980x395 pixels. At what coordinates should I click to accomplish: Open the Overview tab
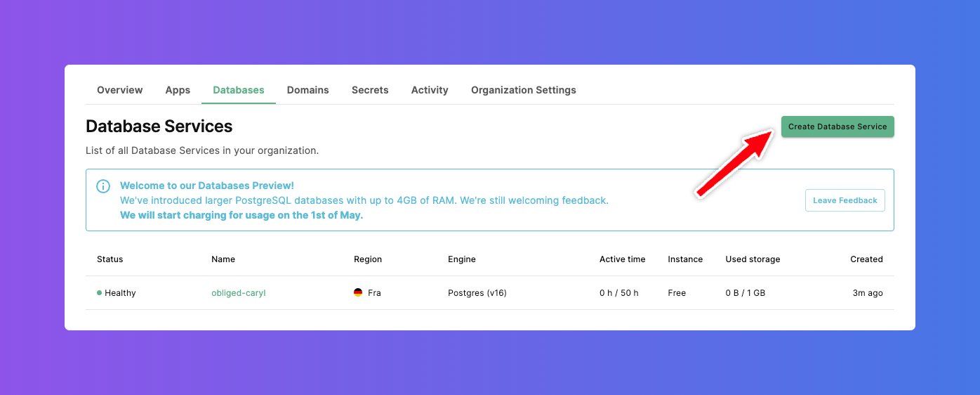(119, 90)
